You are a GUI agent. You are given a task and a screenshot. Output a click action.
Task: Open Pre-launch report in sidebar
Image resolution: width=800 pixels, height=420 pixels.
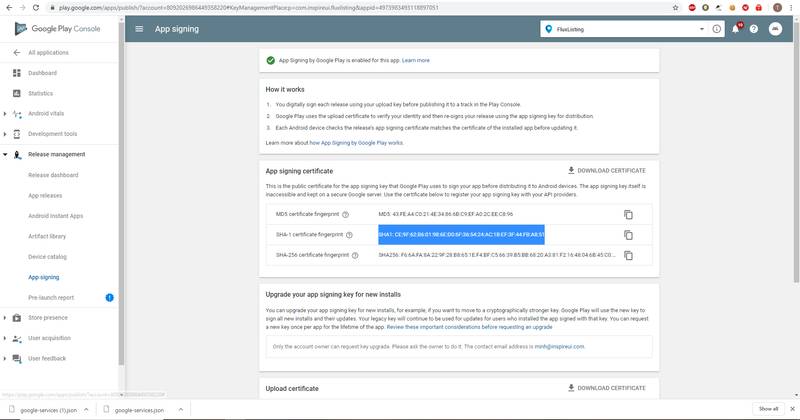coord(51,298)
